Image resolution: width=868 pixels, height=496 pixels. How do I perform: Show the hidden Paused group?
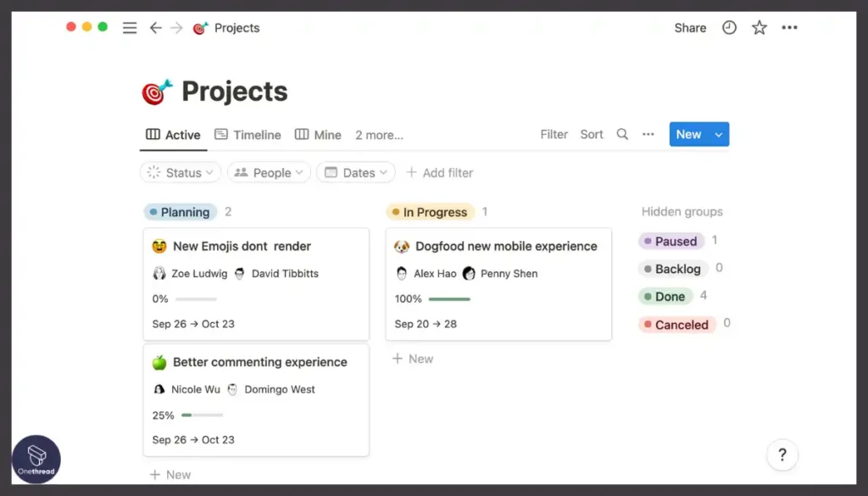pyautogui.click(x=671, y=241)
